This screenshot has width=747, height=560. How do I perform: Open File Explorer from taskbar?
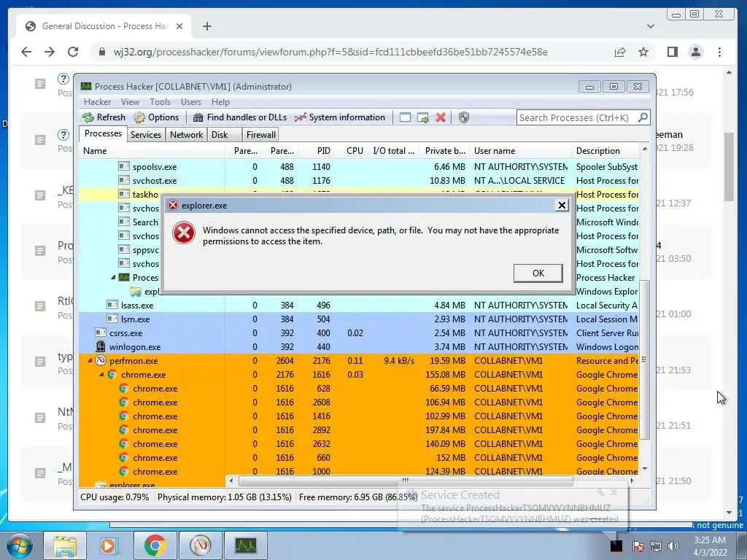pyautogui.click(x=64, y=545)
